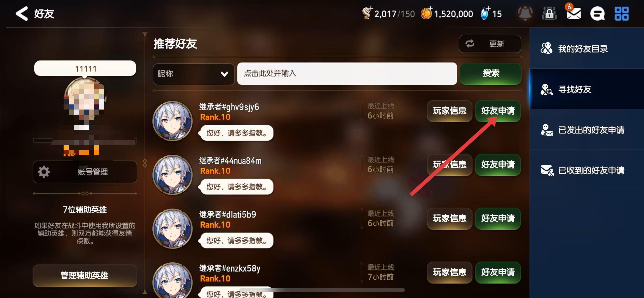Switch to 我的好友目录 tab
Viewport: 644px width, 298px height.
pyautogui.click(x=587, y=48)
